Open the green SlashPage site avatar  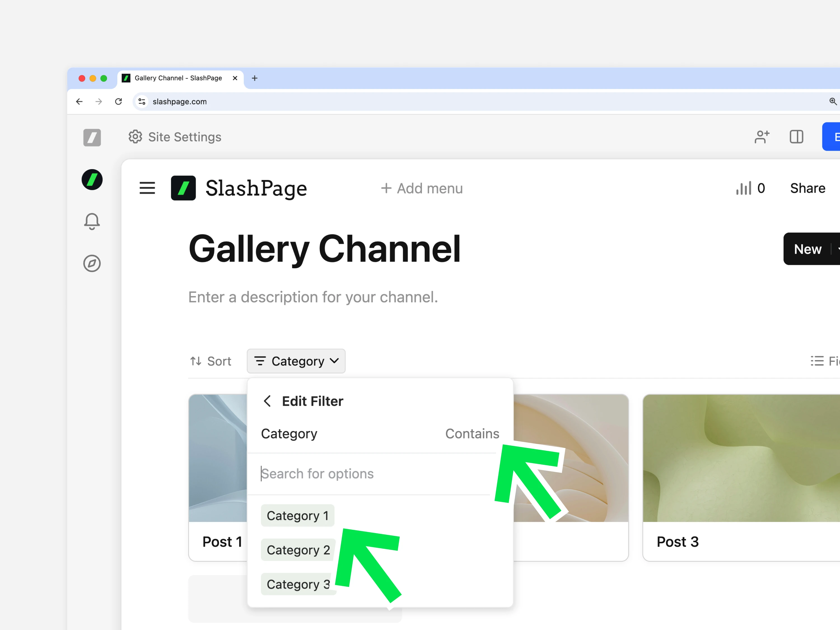pos(92,179)
